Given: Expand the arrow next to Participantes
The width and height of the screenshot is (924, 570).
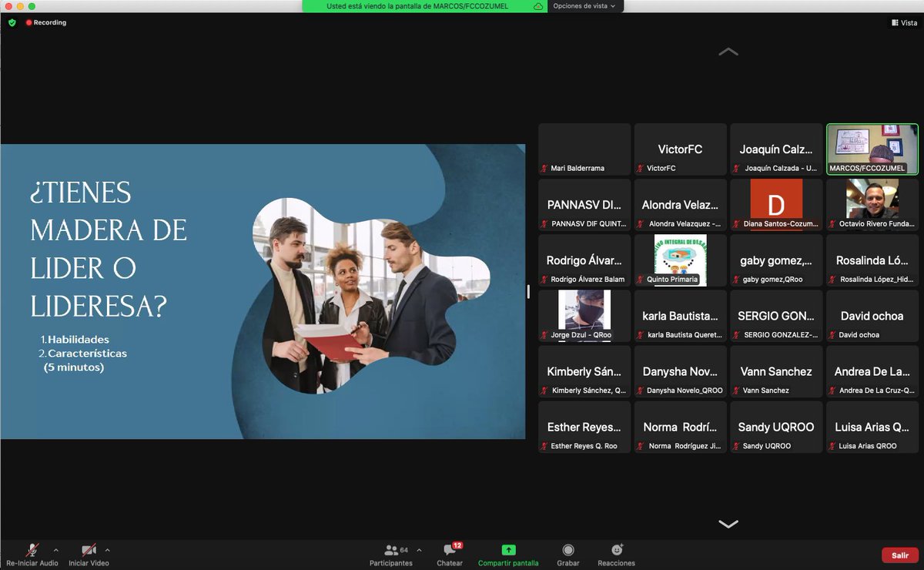Looking at the screenshot, I should coord(419,550).
